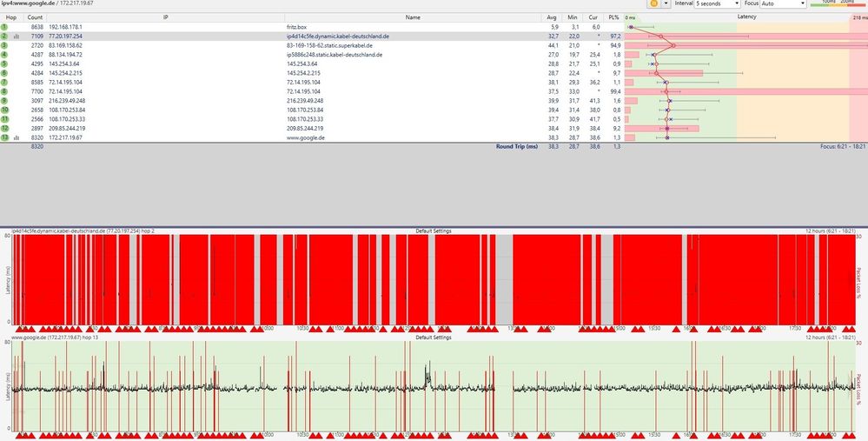Open the Interval 5 seconds dropdown
This screenshot has height=441, width=868.
pyautogui.click(x=718, y=3)
